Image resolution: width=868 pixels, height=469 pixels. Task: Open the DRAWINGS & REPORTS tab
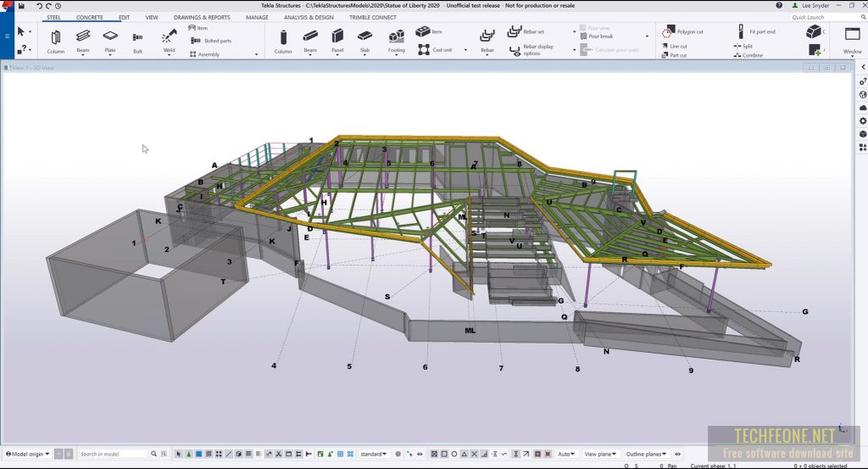pyautogui.click(x=202, y=17)
